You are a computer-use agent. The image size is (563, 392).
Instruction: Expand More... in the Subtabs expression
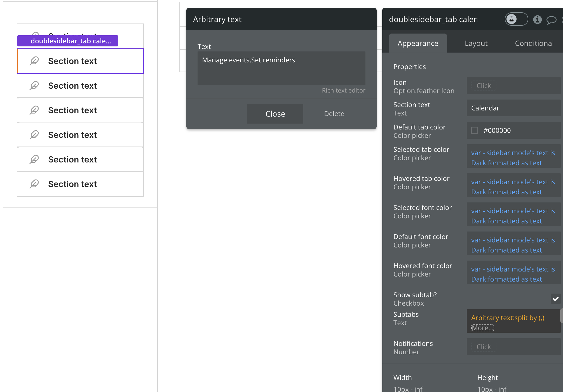click(x=482, y=328)
